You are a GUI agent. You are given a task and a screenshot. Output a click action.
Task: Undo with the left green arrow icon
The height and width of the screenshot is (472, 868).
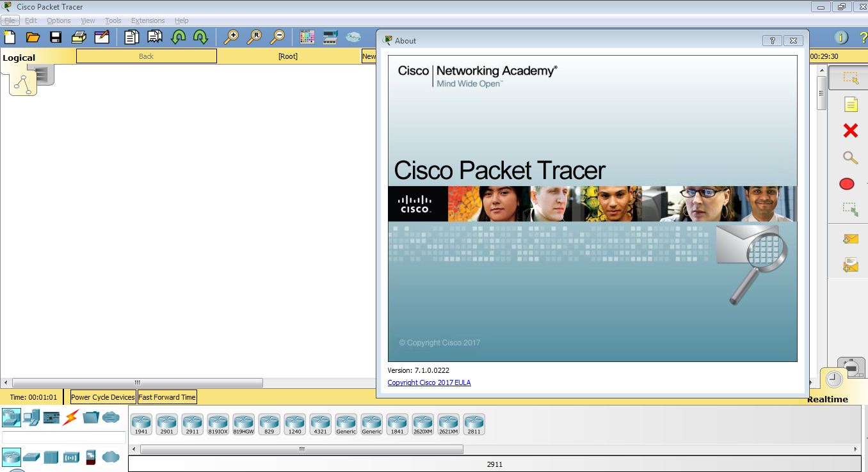click(x=178, y=36)
